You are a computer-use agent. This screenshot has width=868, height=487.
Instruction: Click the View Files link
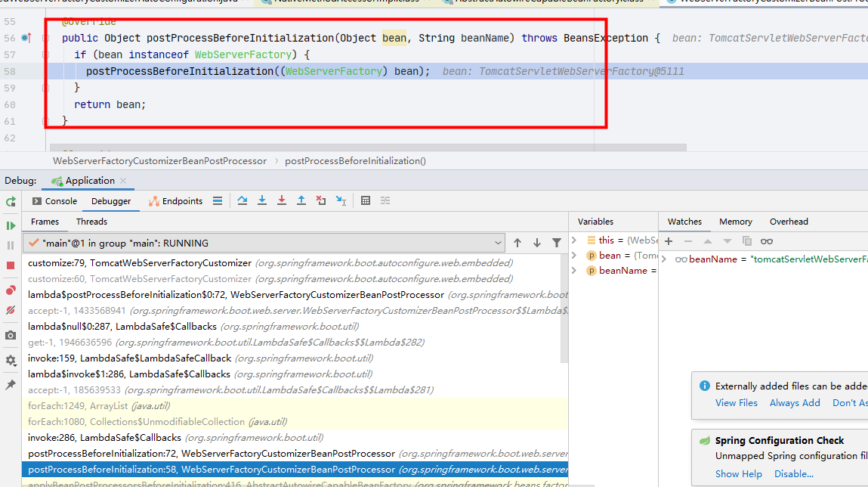coord(736,403)
